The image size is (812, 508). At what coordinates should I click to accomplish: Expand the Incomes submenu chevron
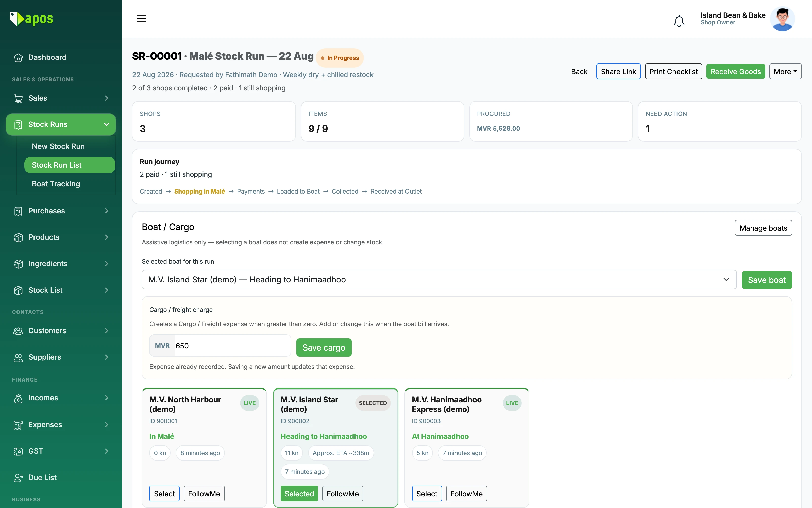pyautogui.click(x=107, y=398)
